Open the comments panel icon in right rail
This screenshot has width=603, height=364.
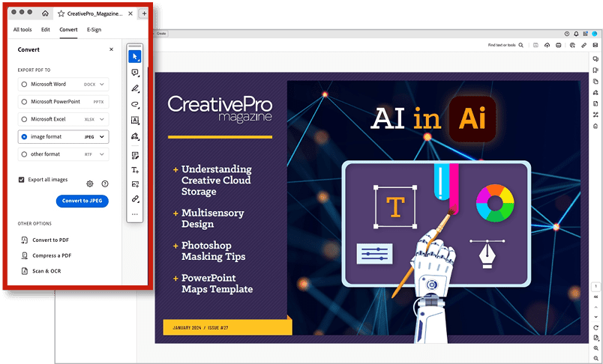(595, 59)
